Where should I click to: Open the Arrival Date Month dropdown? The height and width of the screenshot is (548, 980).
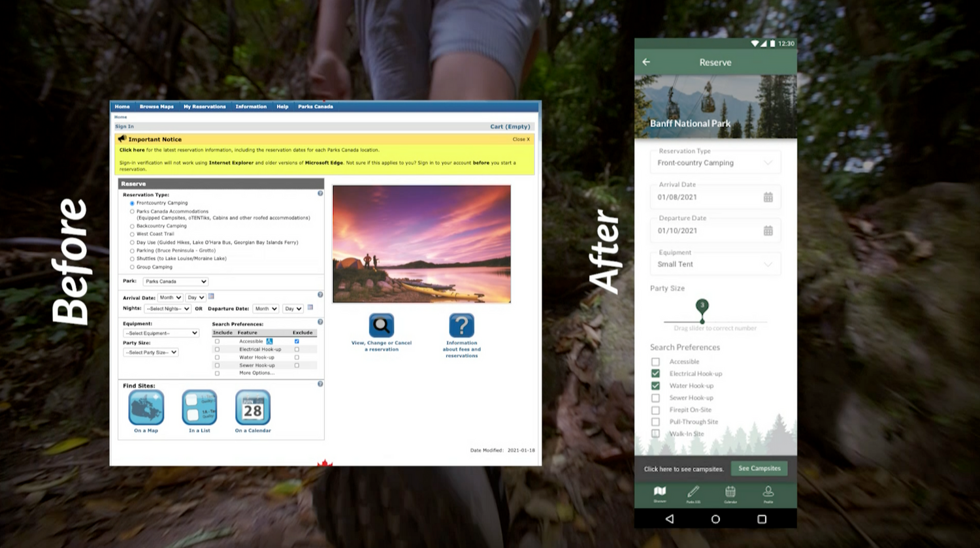[170, 298]
